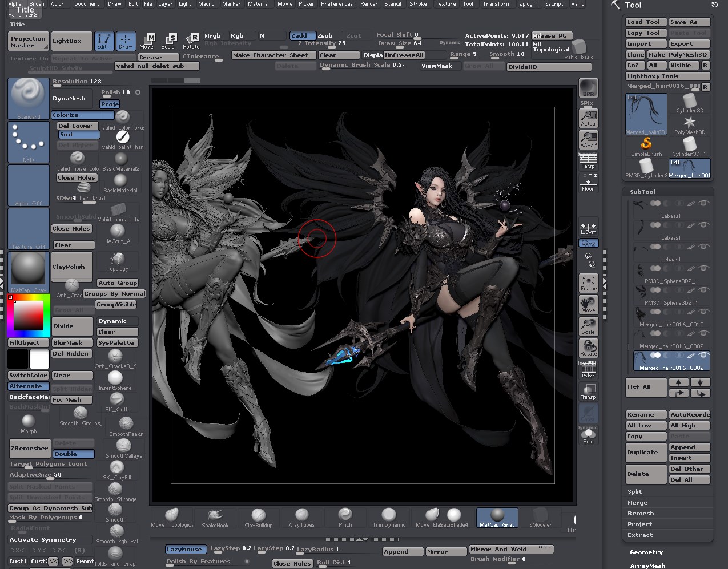Select the ClayTubes brush
The height and width of the screenshot is (569, 728).
point(302,518)
